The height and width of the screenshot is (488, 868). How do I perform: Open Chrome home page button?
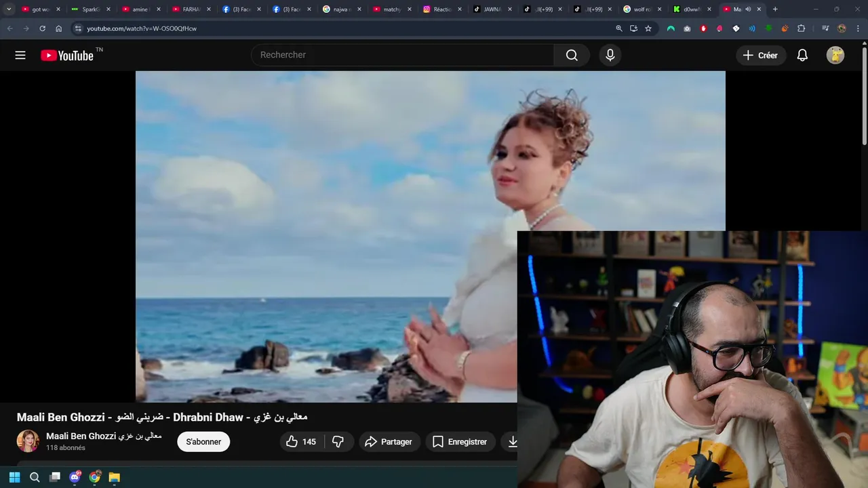click(58, 28)
